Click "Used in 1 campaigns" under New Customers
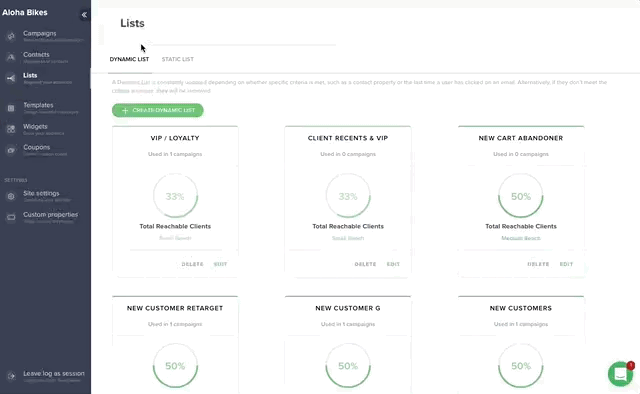 click(x=521, y=324)
